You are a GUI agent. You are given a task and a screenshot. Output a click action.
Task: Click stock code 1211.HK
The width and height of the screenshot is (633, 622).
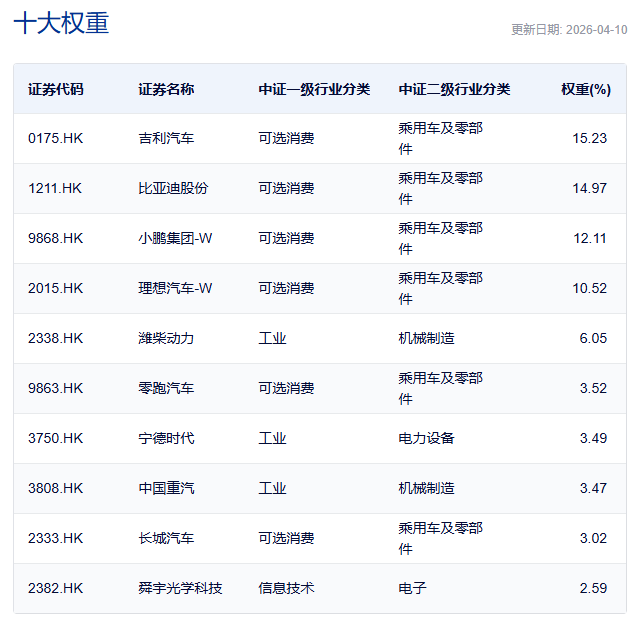(56, 188)
